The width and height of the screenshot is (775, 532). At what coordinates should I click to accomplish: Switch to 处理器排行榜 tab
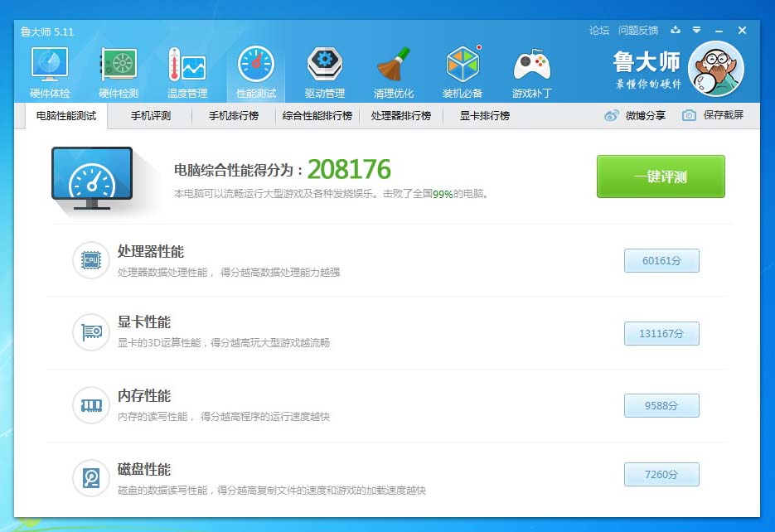point(401,116)
